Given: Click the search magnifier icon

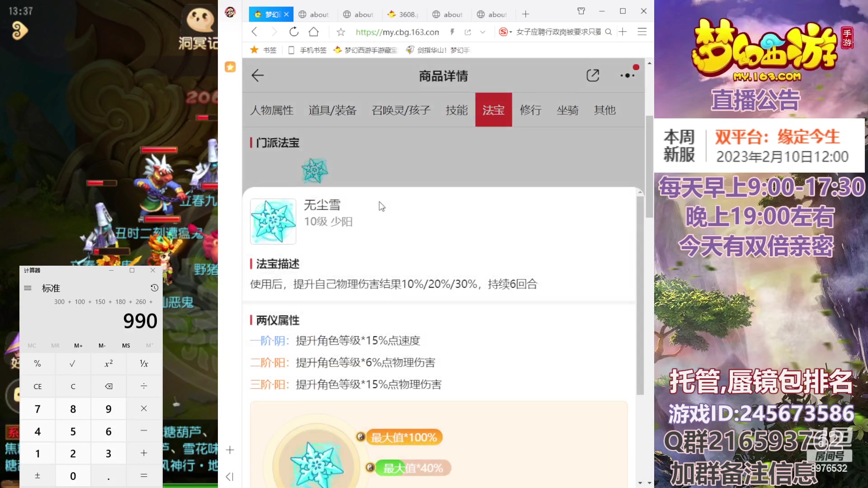Looking at the screenshot, I should click(x=609, y=32).
